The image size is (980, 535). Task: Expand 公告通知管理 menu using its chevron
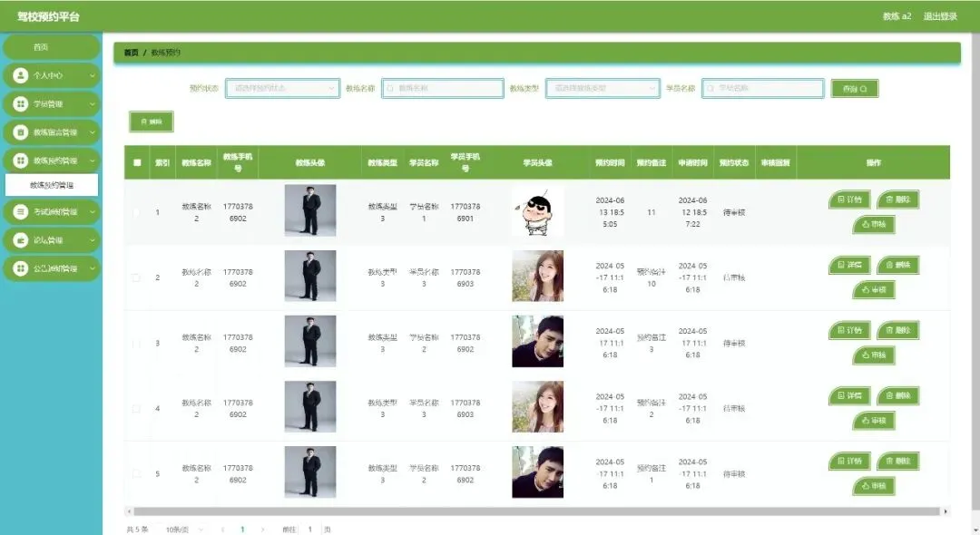[x=93, y=268]
